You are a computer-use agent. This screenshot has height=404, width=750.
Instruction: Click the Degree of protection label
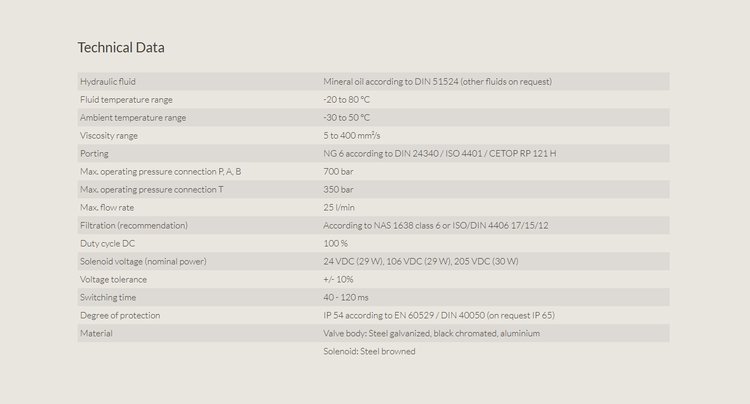120,315
